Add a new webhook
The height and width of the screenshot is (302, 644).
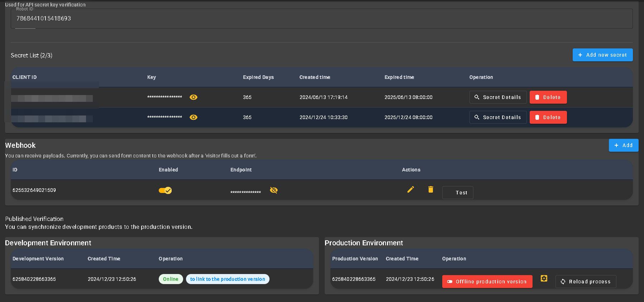[623, 145]
